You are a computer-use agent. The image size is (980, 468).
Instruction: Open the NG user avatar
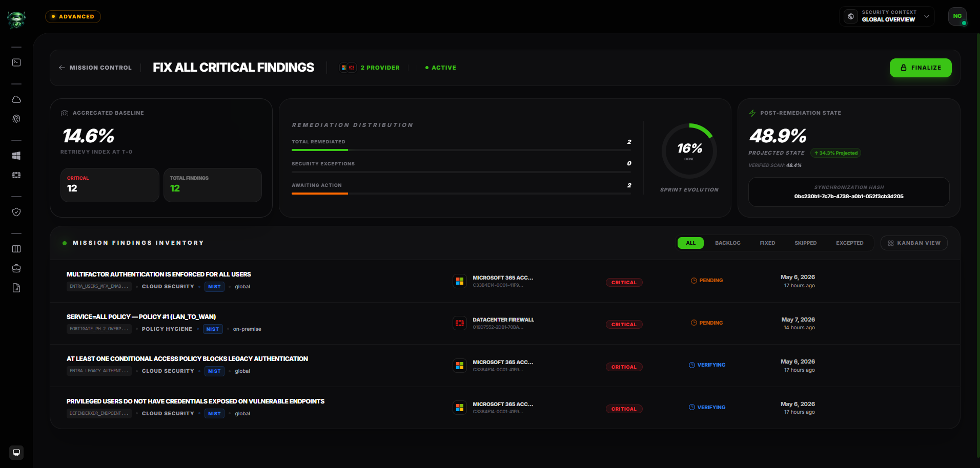957,16
